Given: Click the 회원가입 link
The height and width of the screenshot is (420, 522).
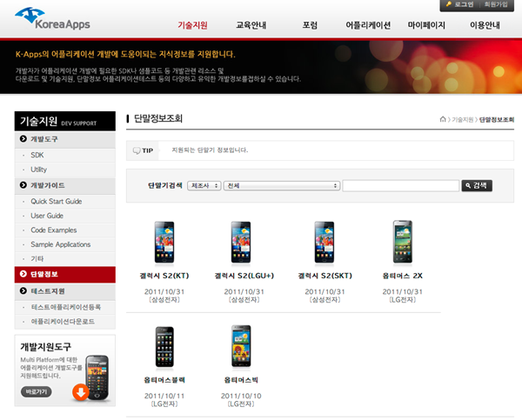Looking at the screenshot, I should tap(496, 4).
